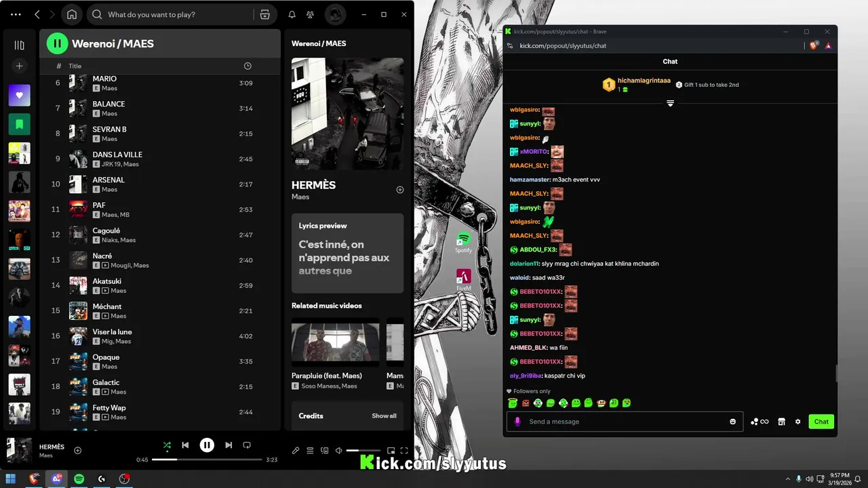Create a new playlist with the plus icon
The width and height of the screenshot is (868, 488).
point(19,66)
